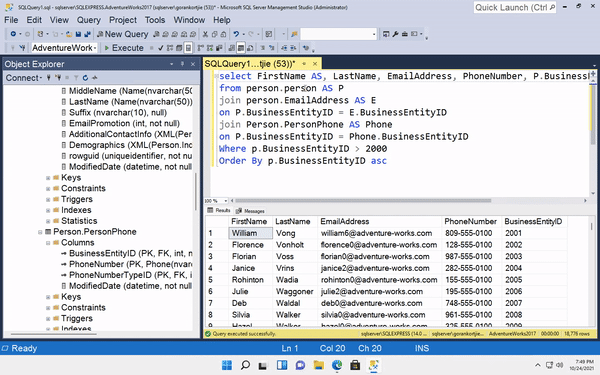Select the William cell in results
This screenshot has width=600, height=375.
(x=251, y=233)
